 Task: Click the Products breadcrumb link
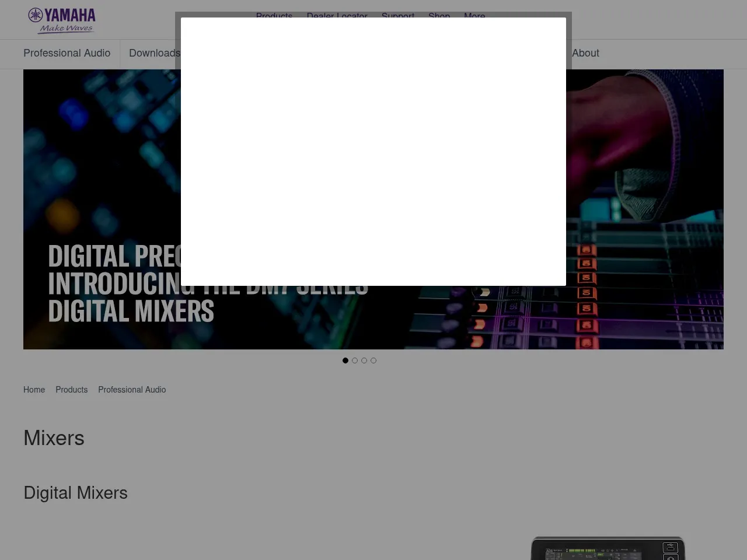click(71, 390)
